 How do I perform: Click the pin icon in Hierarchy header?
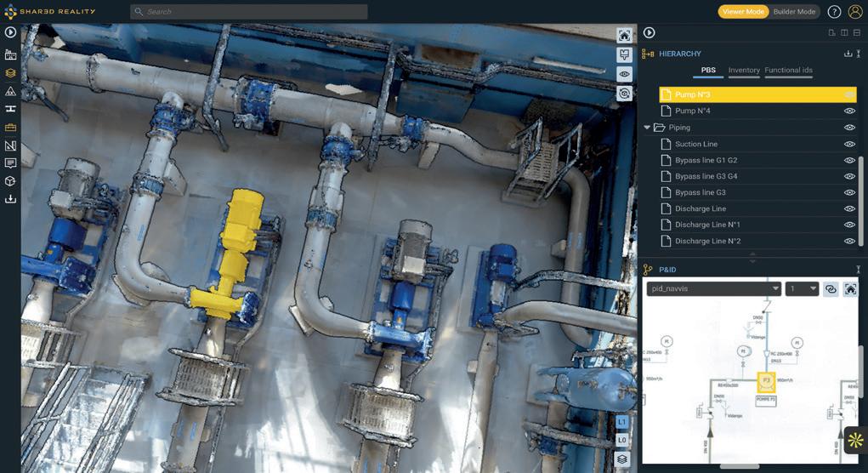point(859,54)
